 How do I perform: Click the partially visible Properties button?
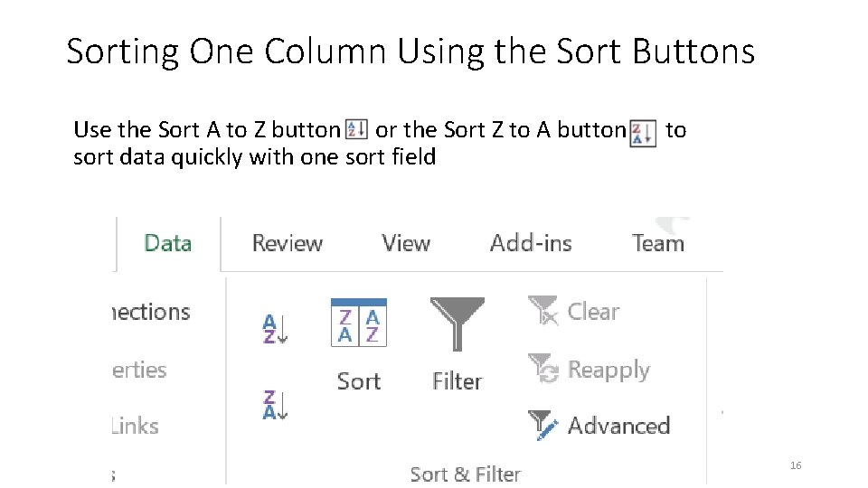point(139,370)
